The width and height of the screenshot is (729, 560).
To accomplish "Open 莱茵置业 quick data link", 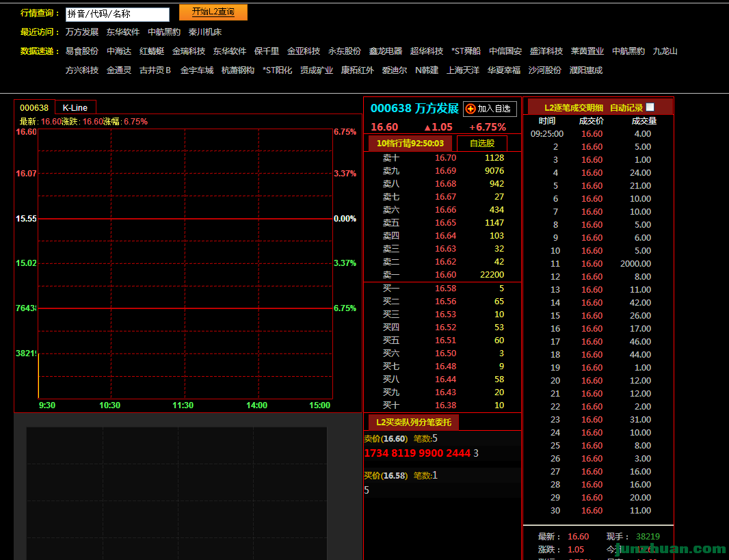I will pos(587,51).
